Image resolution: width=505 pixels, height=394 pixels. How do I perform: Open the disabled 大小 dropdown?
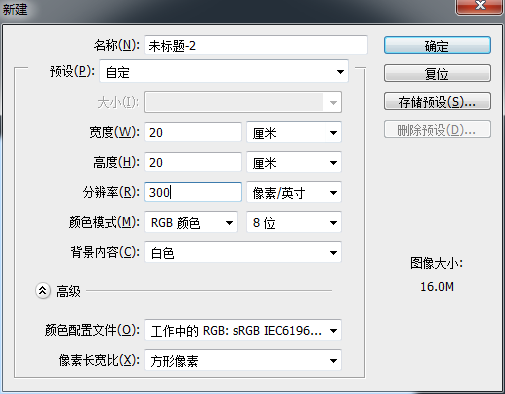(243, 102)
